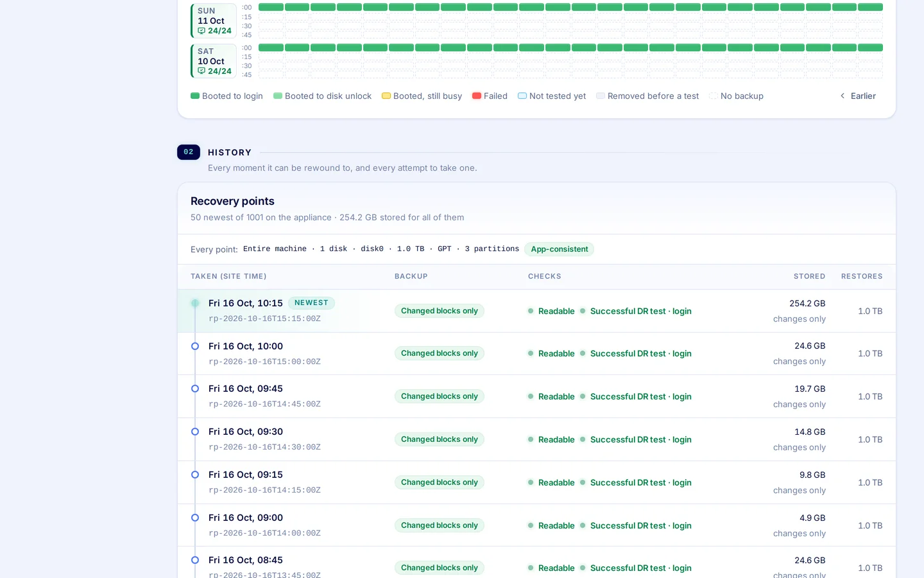The image size is (924, 578).
Task: Click the Removed before a test legend swatch
Action: pos(601,96)
